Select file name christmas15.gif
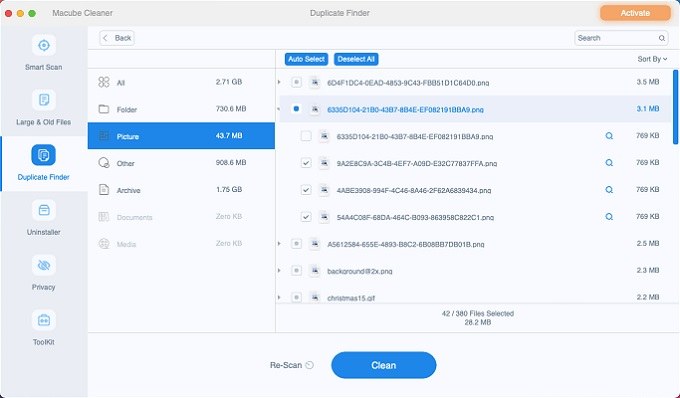 click(351, 298)
